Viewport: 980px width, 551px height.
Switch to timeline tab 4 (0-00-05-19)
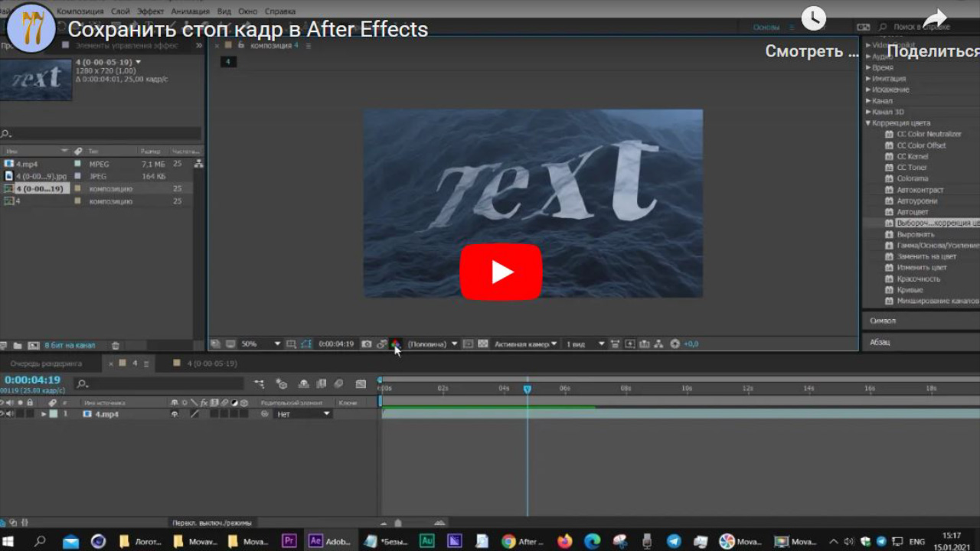[212, 364]
